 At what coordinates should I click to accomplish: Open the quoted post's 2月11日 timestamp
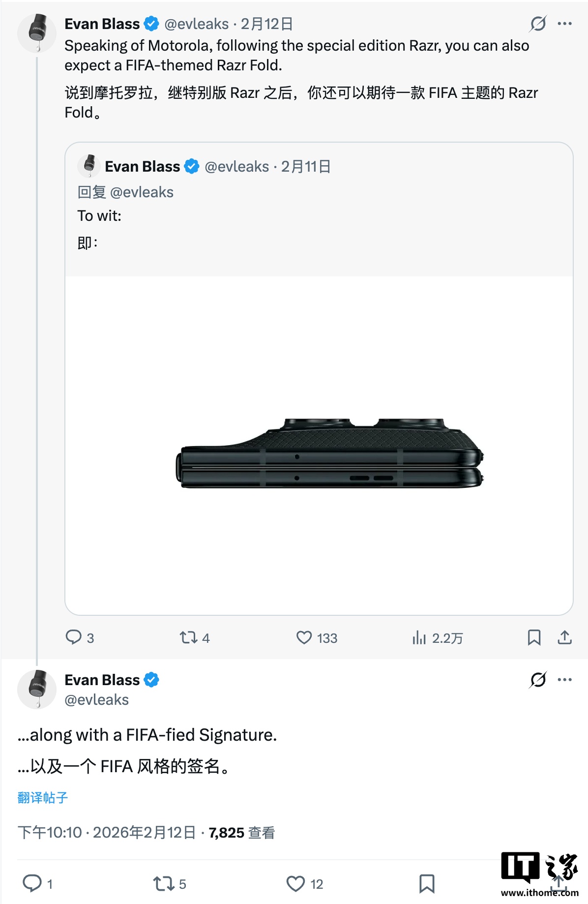tap(306, 167)
